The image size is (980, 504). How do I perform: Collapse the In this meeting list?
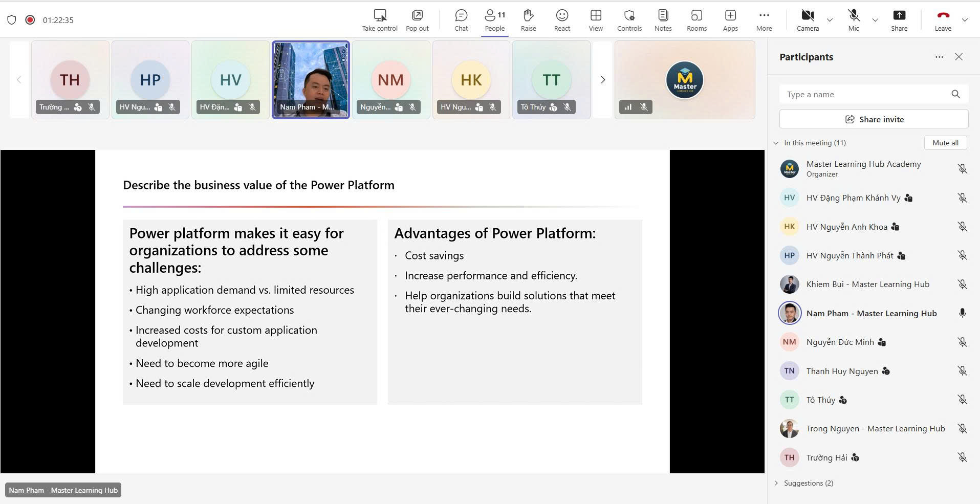click(776, 143)
